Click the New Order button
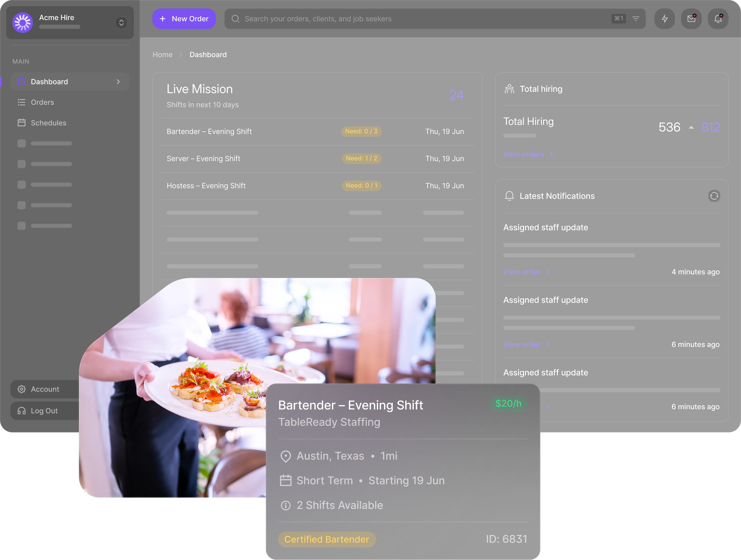Viewport: 741px width, 560px height. 184,19
